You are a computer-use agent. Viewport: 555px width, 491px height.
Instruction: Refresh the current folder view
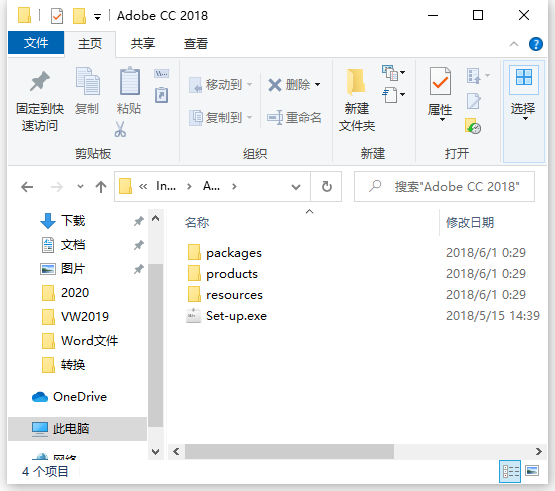[x=326, y=187]
